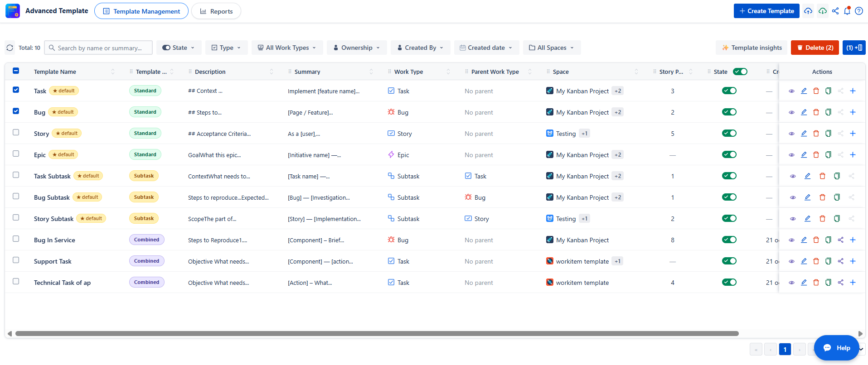Open the Ownership filter dropdown
Image resolution: width=868 pixels, height=365 pixels.
[x=357, y=48]
